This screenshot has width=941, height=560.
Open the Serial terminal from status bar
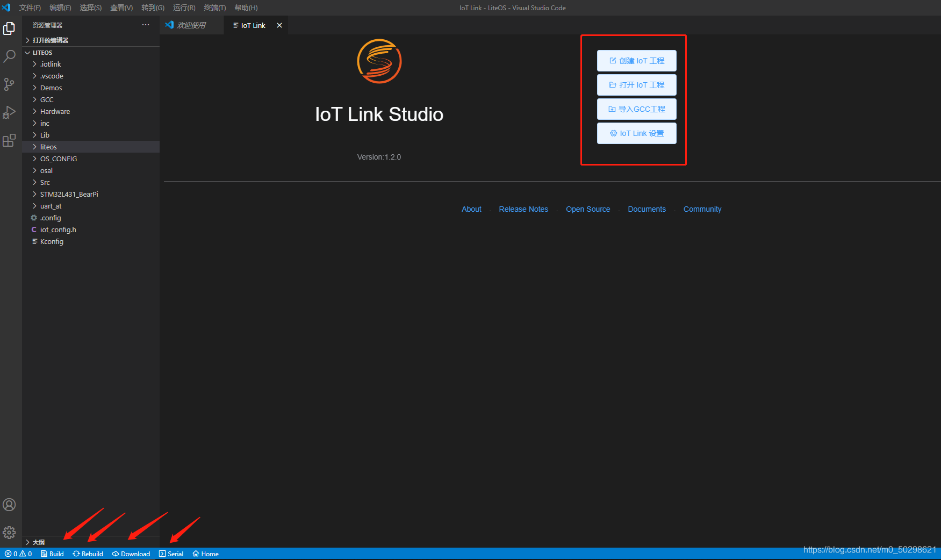click(x=171, y=554)
